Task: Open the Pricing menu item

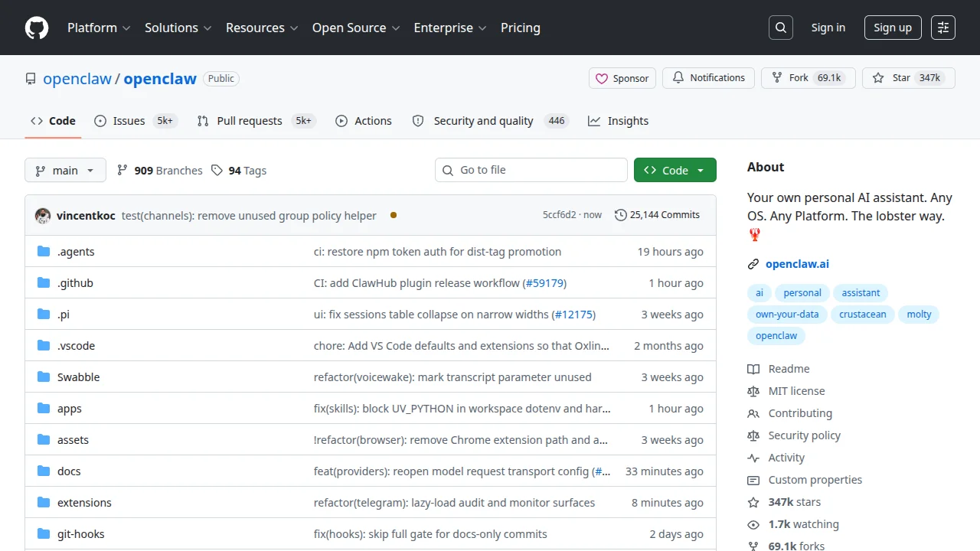Action: coord(520,28)
